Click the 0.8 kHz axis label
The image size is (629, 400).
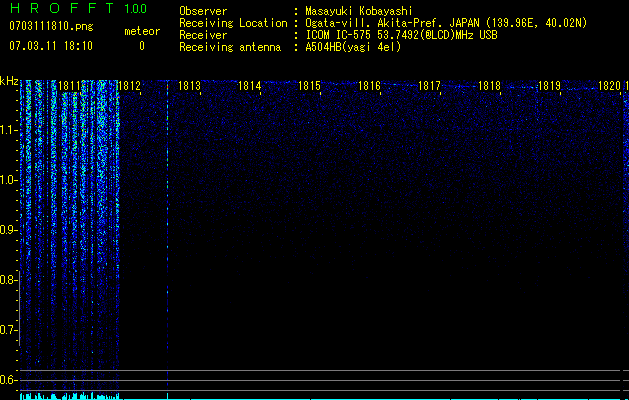pos(8,280)
